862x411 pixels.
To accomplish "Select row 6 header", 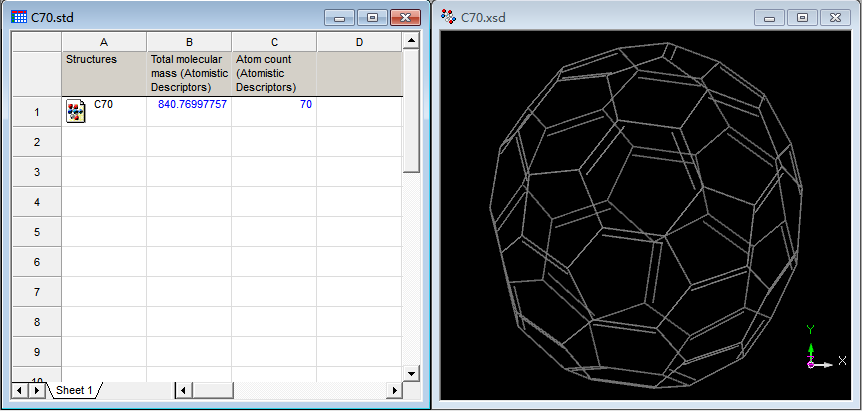I will 37,262.
